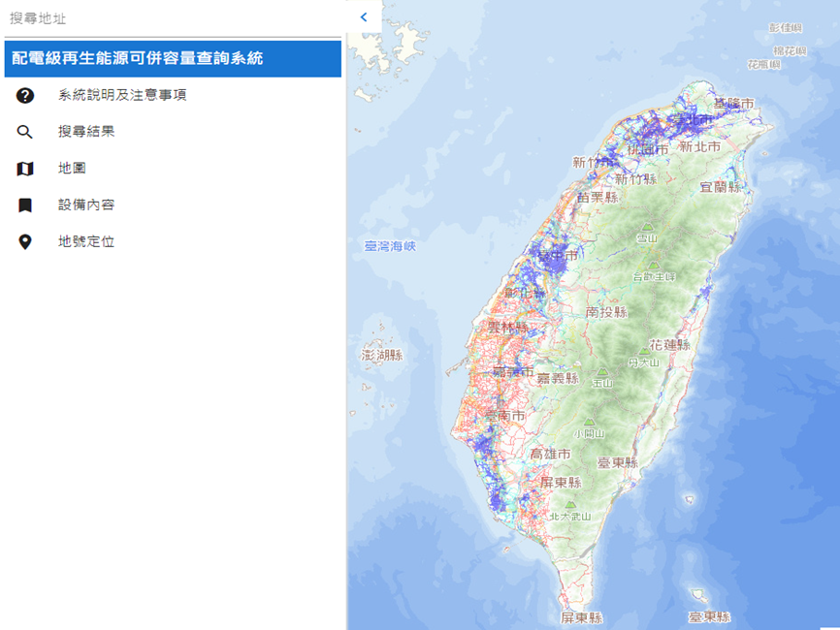The image size is (840, 630).
Task: Collapse the sidebar with the left chevron
Action: (x=364, y=16)
